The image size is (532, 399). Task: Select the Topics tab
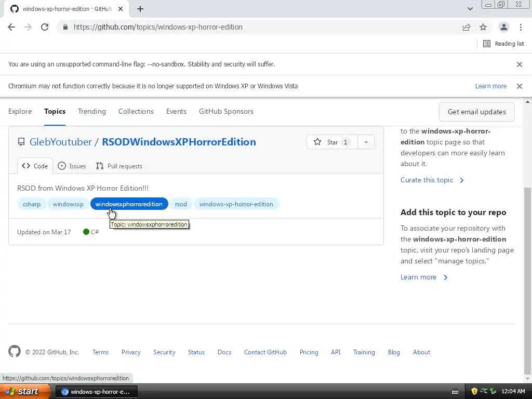click(x=55, y=111)
